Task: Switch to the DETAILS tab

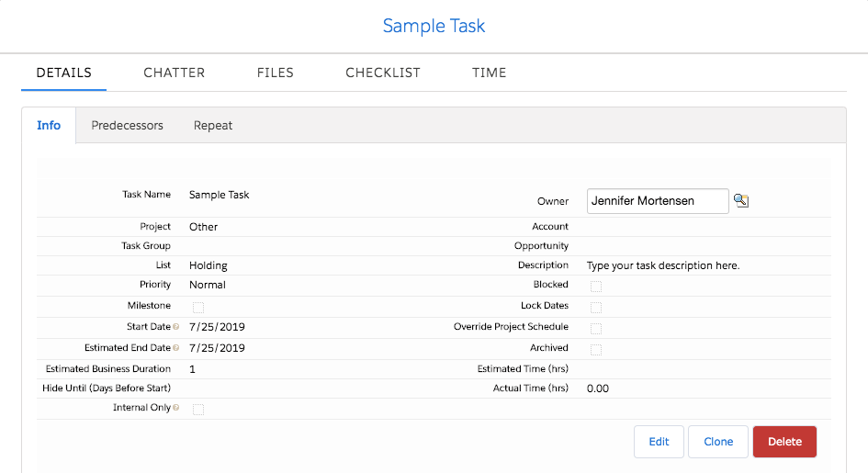Action: tap(63, 73)
